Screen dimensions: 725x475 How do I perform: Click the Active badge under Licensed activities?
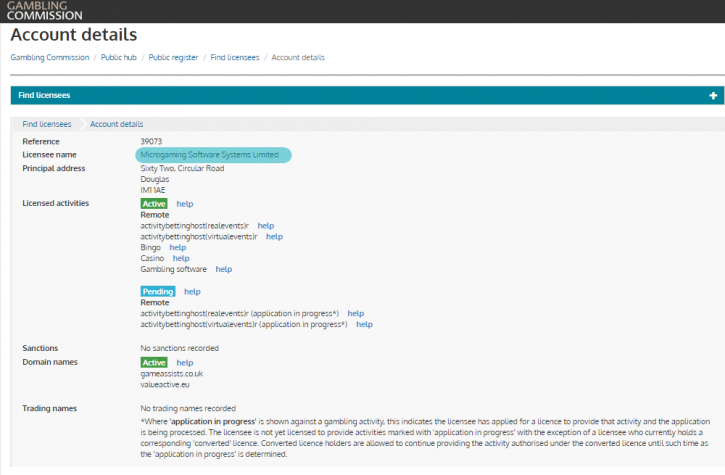click(x=154, y=204)
